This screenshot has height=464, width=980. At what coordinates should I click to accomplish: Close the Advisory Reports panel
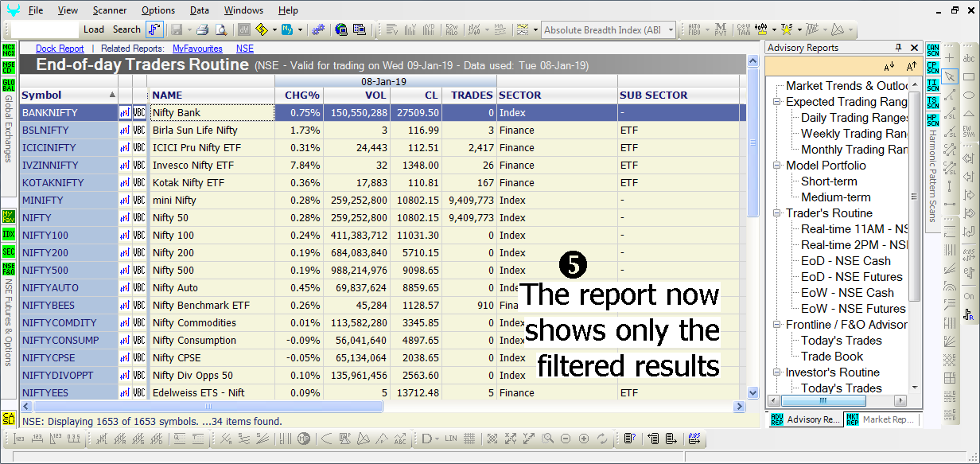(x=914, y=48)
